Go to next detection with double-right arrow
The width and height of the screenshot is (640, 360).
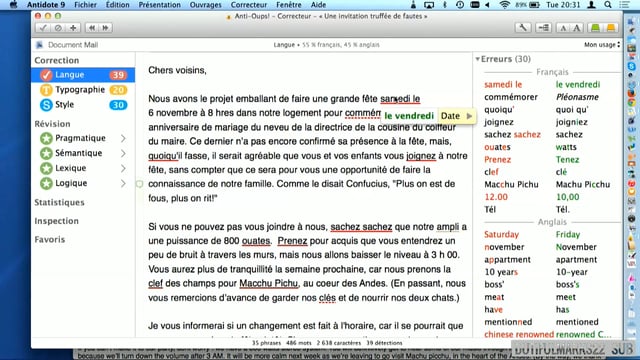pos(106,28)
